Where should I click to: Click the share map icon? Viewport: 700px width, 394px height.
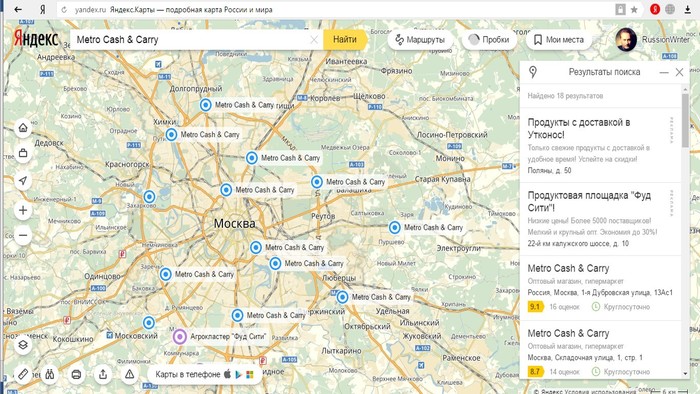tap(103, 374)
